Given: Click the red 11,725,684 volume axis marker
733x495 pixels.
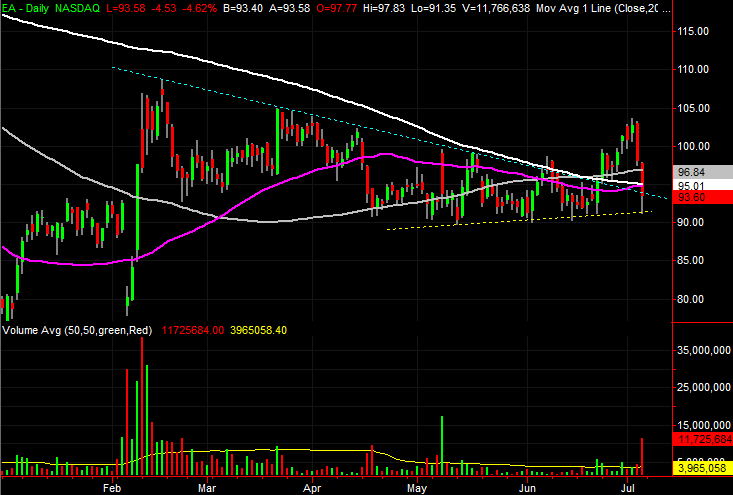Looking at the screenshot, I should click(703, 439).
